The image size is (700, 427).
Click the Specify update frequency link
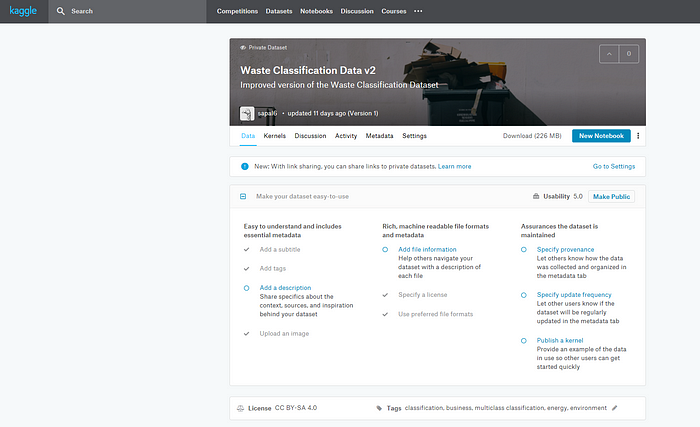click(574, 295)
